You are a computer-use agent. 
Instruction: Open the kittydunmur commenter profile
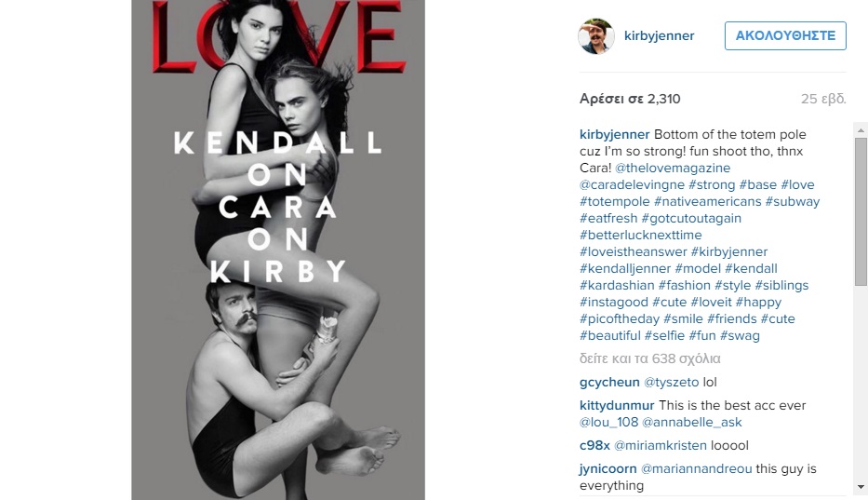coord(617,405)
